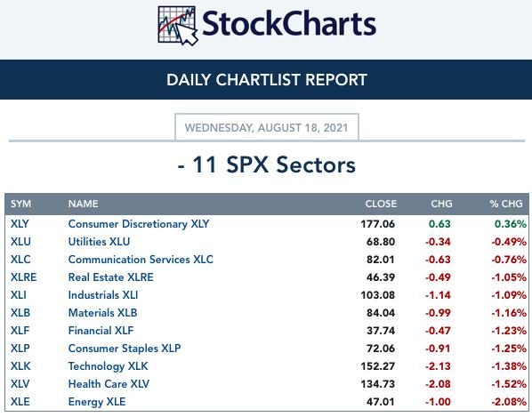Screen dimensions: 532x417
Task: Open Utilities XLU sector link
Action: 99,242
